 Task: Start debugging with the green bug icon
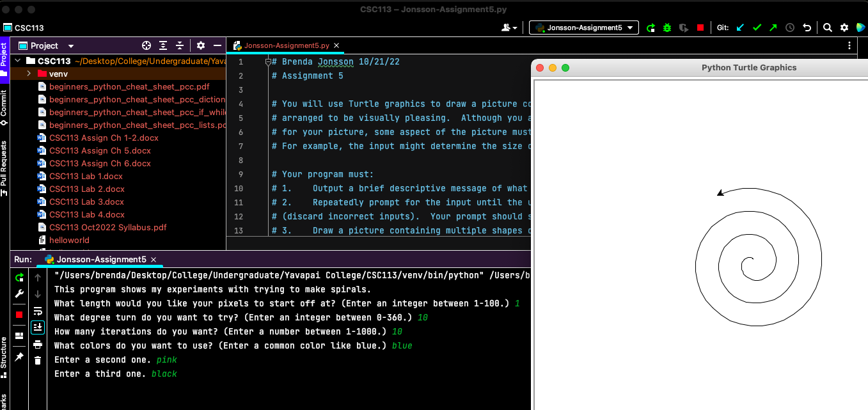(667, 28)
